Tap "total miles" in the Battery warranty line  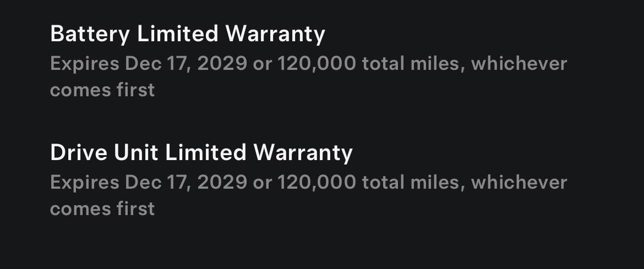point(413,64)
